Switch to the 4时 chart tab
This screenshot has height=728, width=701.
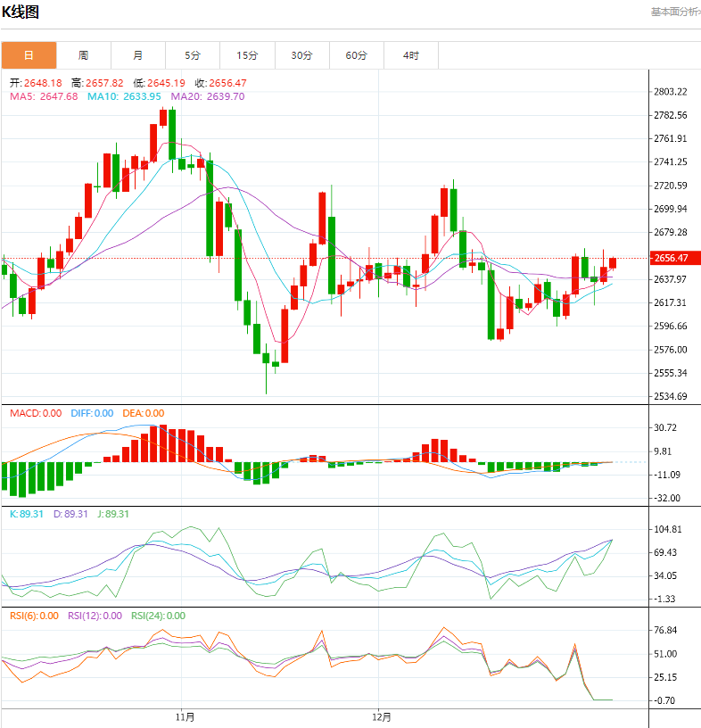pyautogui.click(x=410, y=55)
